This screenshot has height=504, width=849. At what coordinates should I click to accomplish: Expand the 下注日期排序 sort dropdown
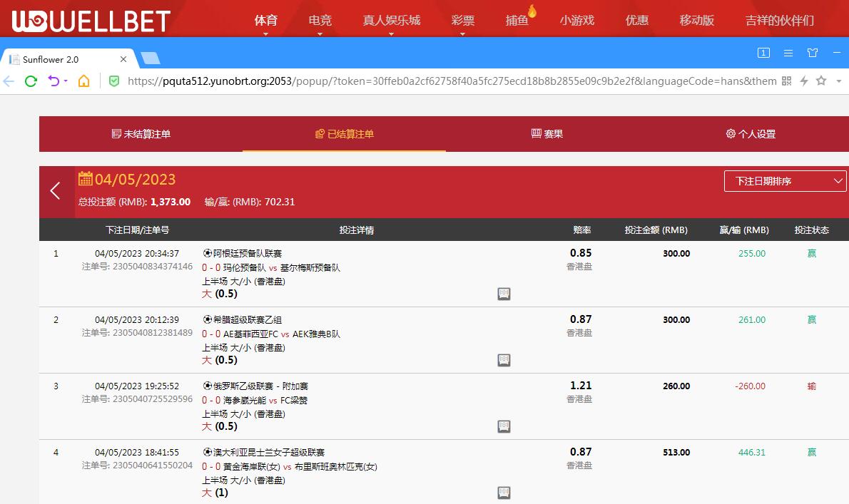click(785, 181)
